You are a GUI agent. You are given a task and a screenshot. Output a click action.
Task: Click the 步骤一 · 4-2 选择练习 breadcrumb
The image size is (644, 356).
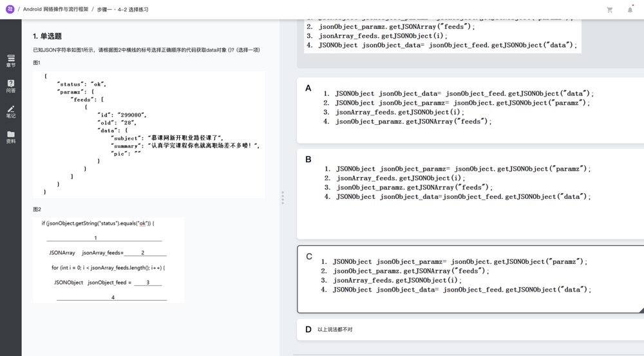[x=122, y=10]
